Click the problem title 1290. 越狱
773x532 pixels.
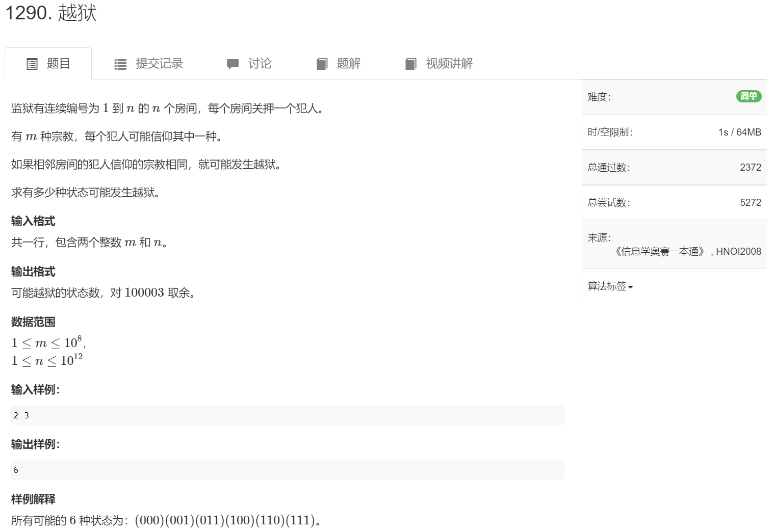click(51, 13)
